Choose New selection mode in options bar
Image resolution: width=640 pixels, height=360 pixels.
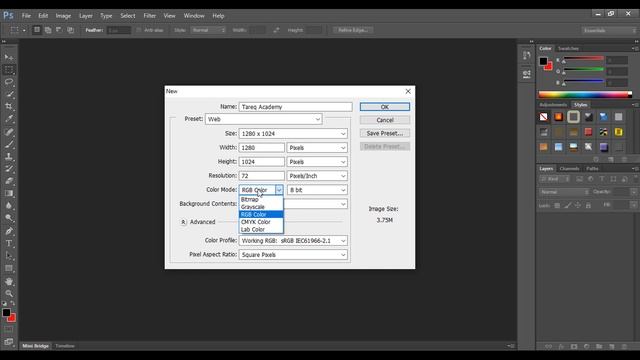[37, 30]
